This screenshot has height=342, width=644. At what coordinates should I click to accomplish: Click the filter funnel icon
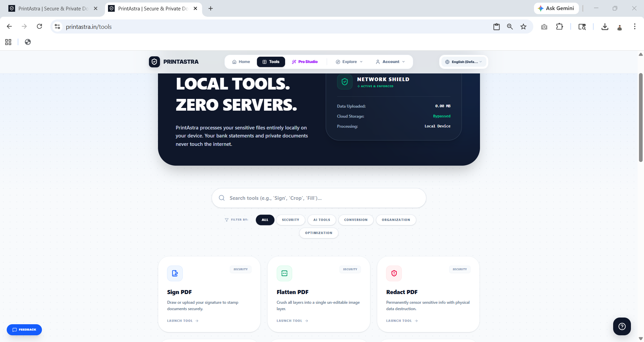[226, 220]
